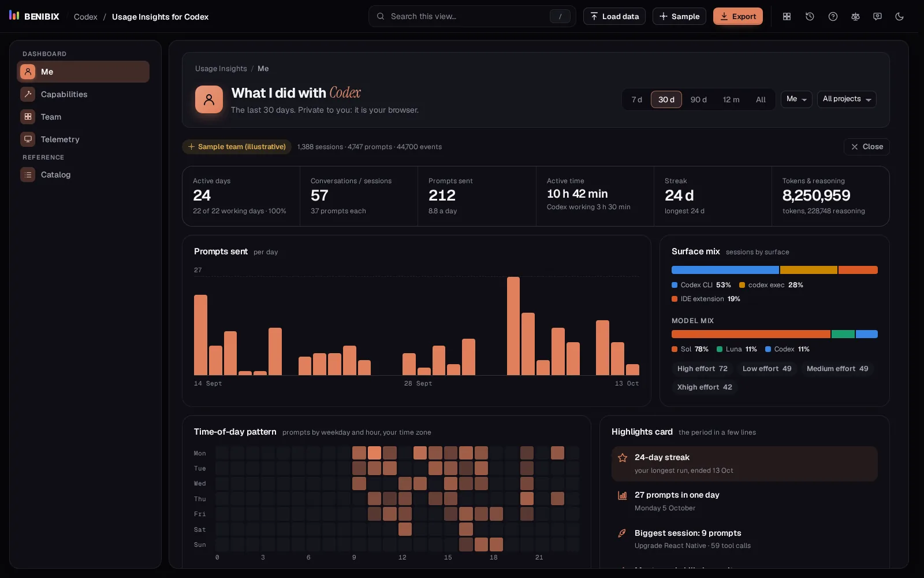
Task: Select the 30 d time range
Action: click(x=666, y=99)
